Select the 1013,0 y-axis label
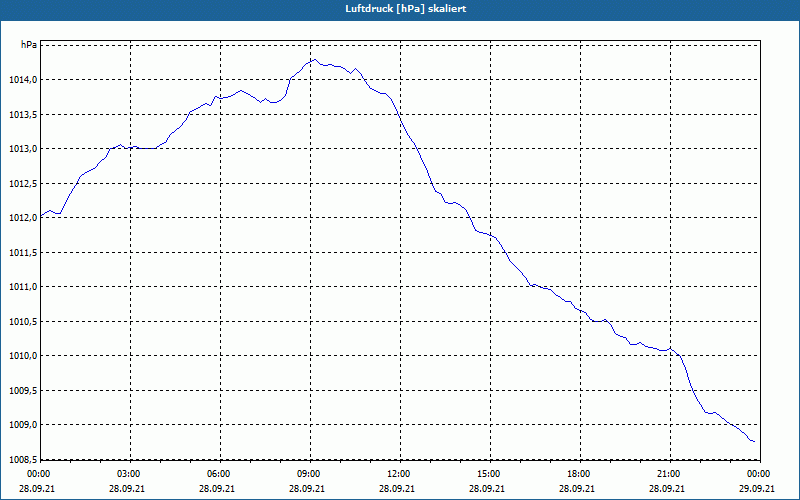 [x=23, y=148]
